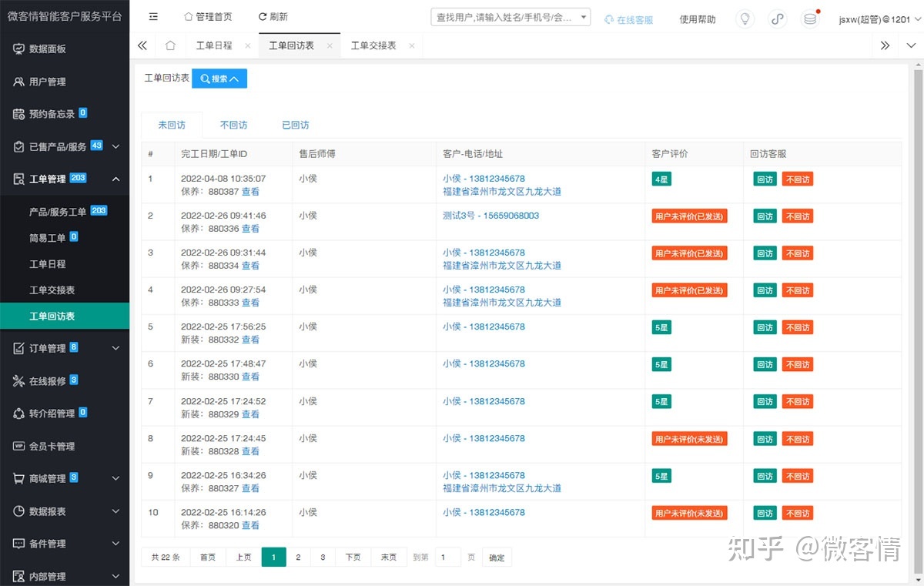Expand 已售产品/服务 in the sidebar
Image resolution: width=924 pixels, height=586 pixels.
click(65, 146)
